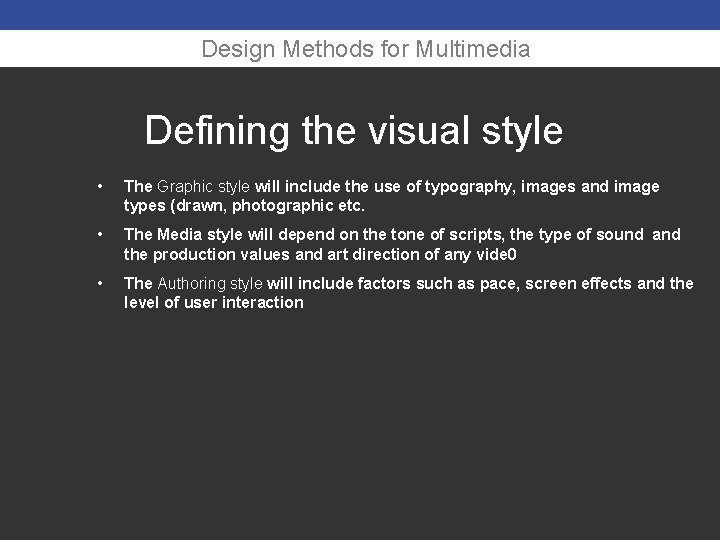Image resolution: width=720 pixels, height=540 pixels.
Task: Click the word 'vide0' in second bullet
Action: point(496,254)
